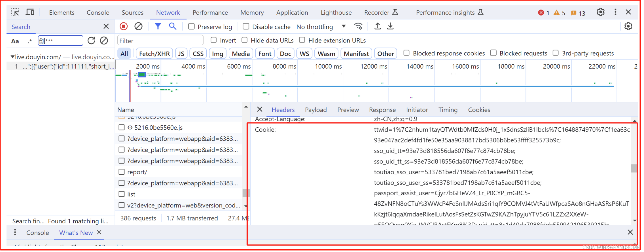This screenshot has height=252, width=644.
Task: Open the Timing tab
Action: coord(448,110)
